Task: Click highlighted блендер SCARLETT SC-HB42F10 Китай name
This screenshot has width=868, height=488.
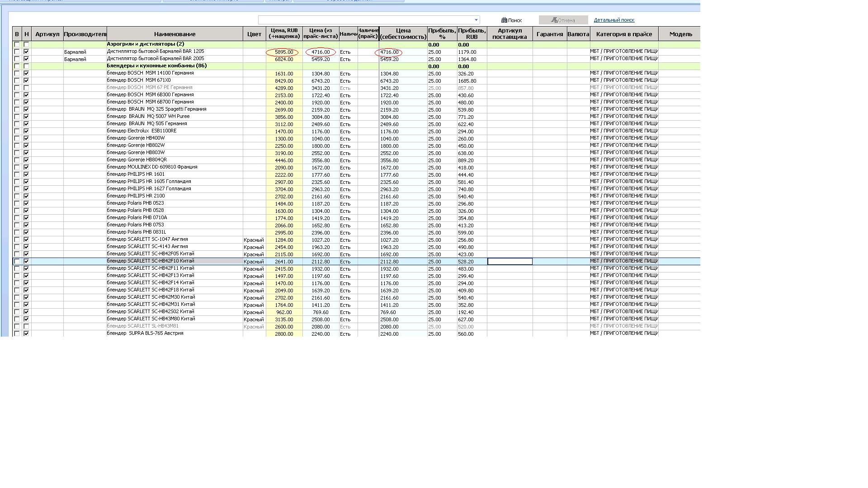Action: 175,261
